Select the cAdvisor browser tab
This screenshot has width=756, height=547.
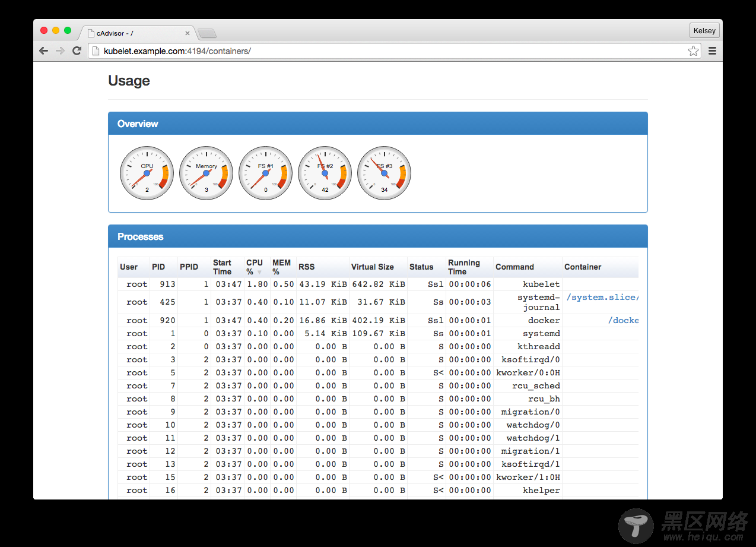point(139,34)
